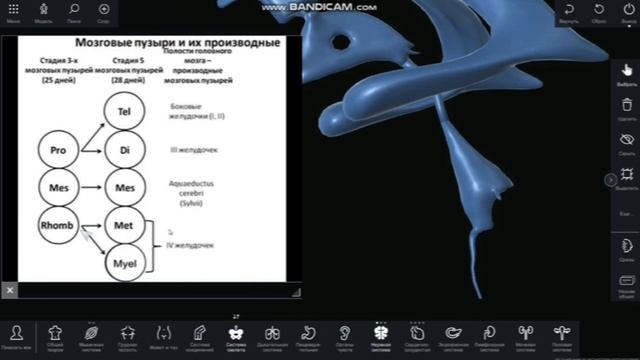Click the frame Isolate selection tool

[627, 174]
